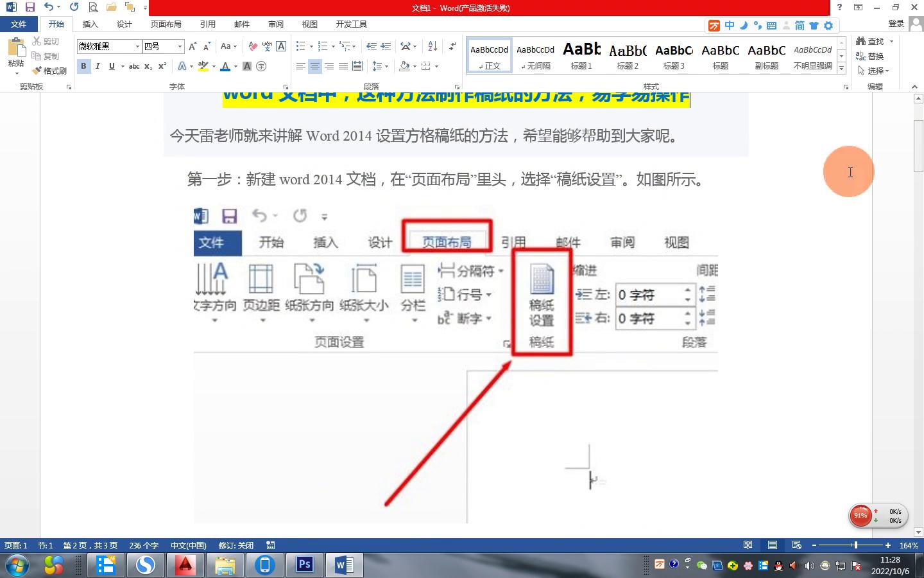Image resolution: width=924 pixels, height=578 pixels.
Task: Open the 页面布局 ribbon tab
Action: pyautogui.click(x=166, y=24)
